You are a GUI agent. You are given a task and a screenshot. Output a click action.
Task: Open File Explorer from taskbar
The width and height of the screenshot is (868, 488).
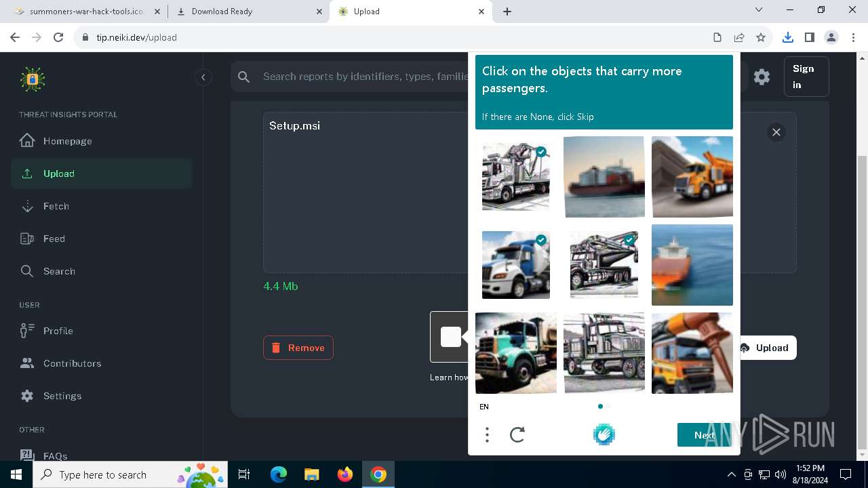pyautogui.click(x=311, y=474)
